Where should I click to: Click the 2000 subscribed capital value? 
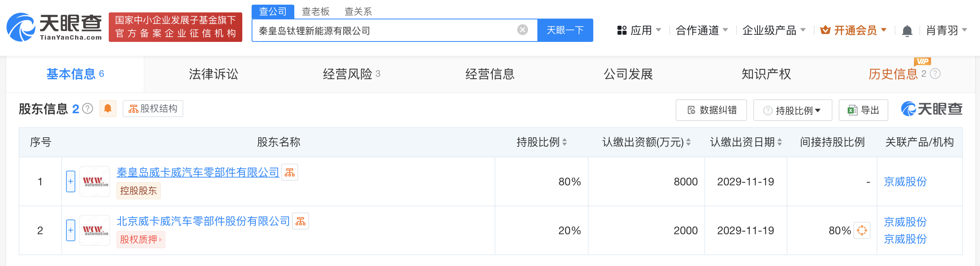tap(686, 230)
